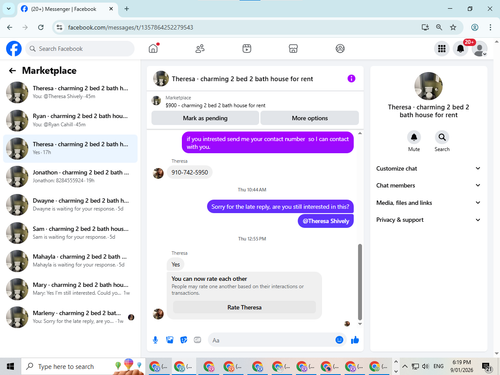The height and width of the screenshot is (375, 500).
Task: Mute this conversation bell icon
Action: click(x=414, y=137)
